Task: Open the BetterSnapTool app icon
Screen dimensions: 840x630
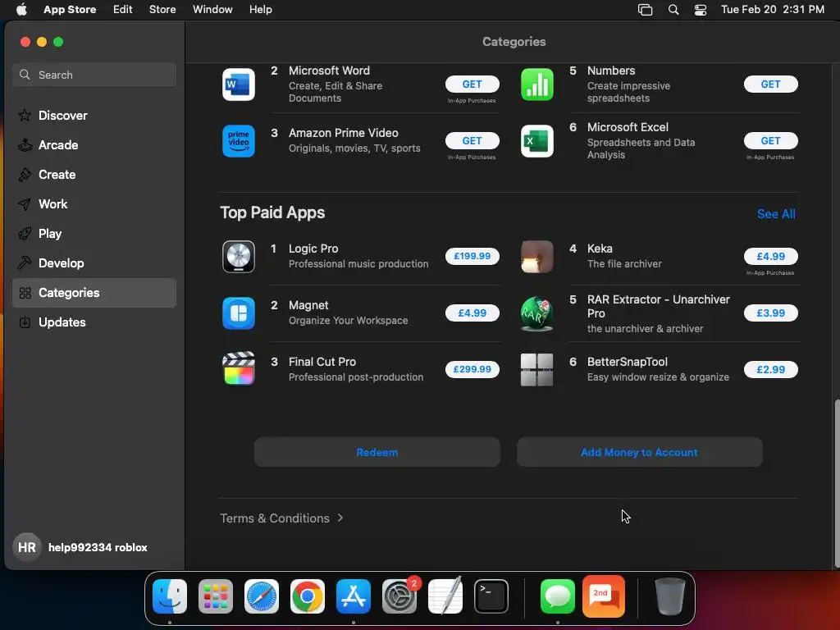Action: tap(536, 370)
